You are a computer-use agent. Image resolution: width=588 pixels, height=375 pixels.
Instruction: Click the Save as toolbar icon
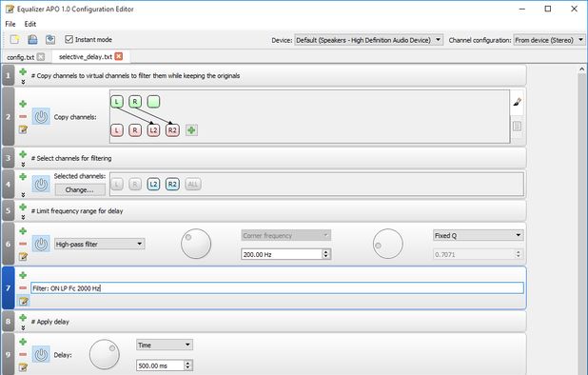(50, 39)
